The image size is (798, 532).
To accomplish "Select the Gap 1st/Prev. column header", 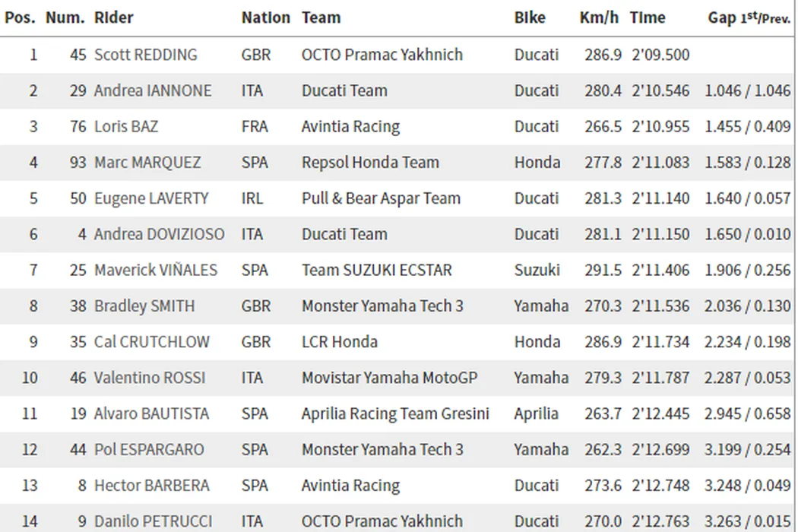I will pyautogui.click(x=749, y=17).
